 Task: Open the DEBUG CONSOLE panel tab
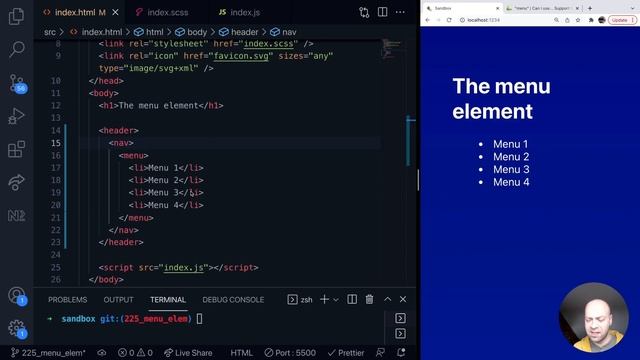pos(233,300)
